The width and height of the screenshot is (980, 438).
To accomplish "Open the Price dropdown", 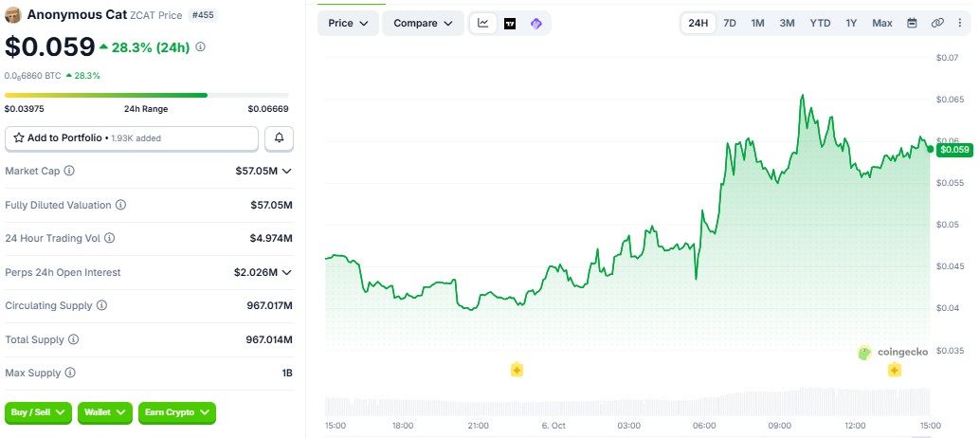I will click(x=348, y=23).
